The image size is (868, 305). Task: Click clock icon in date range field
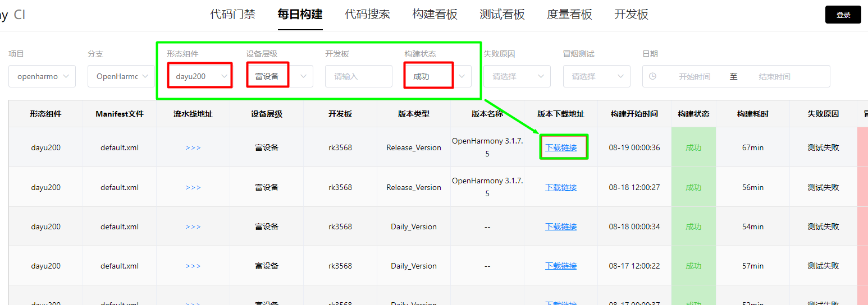652,76
